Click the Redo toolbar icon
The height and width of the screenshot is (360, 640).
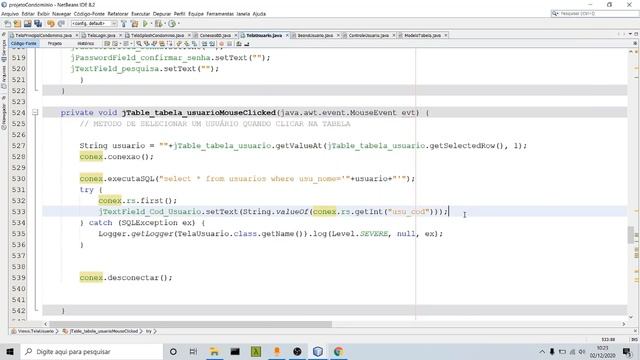(61, 24)
